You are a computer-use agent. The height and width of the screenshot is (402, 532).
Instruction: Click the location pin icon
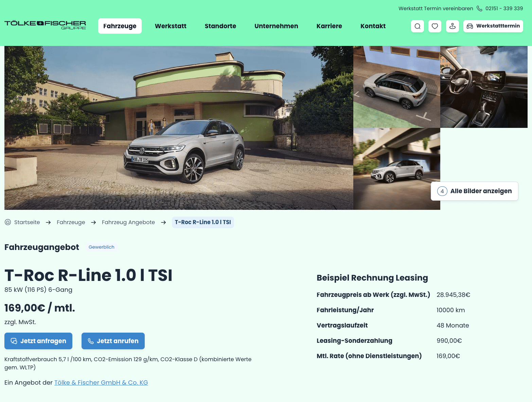click(x=453, y=26)
